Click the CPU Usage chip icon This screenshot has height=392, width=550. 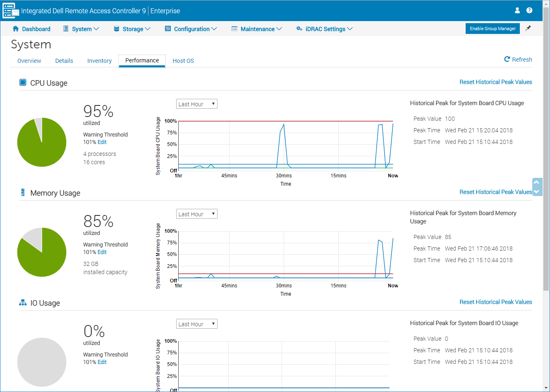click(23, 83)
